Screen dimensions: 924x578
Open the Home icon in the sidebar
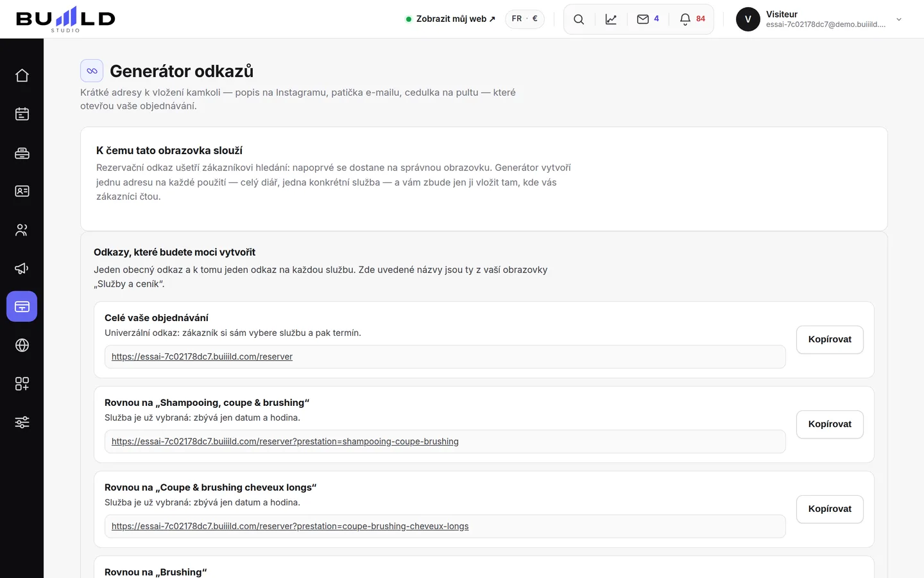point(22,76)
